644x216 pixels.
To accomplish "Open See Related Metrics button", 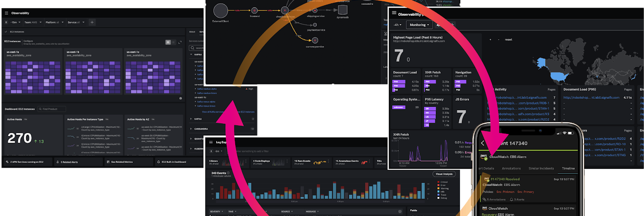I will 129,162.
